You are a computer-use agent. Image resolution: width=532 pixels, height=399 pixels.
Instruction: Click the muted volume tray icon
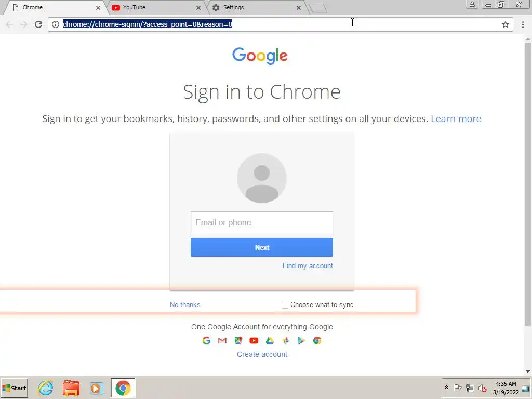click(x=482, y=388)
